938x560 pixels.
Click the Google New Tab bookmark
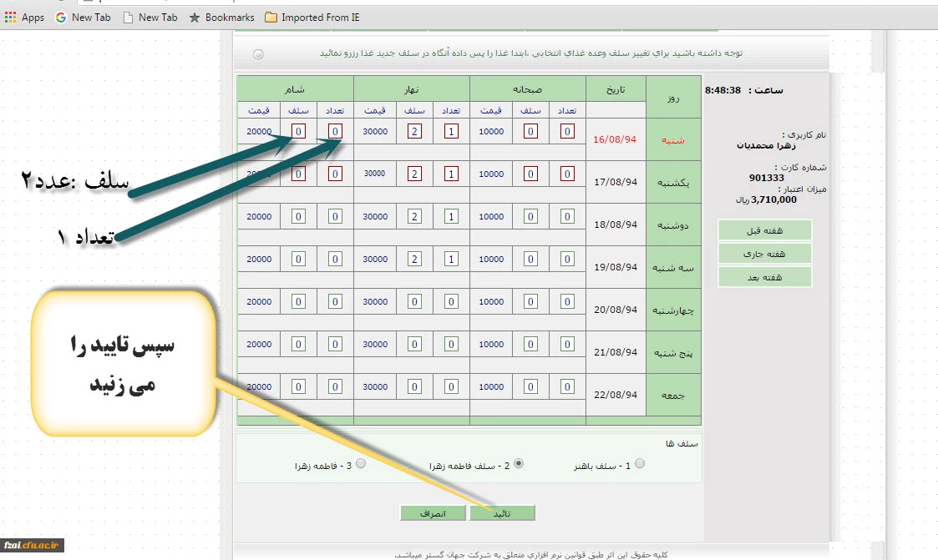click(83, 18)
